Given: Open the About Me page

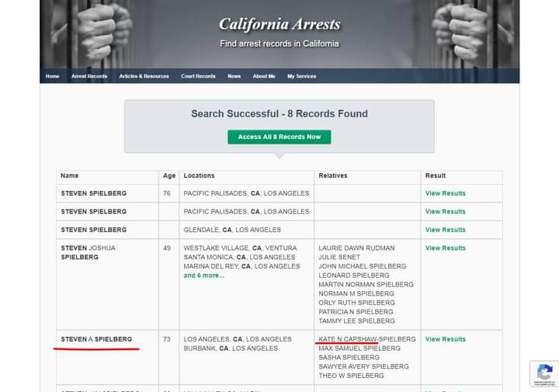Looking at the screenshot, I should click(264, 76).
